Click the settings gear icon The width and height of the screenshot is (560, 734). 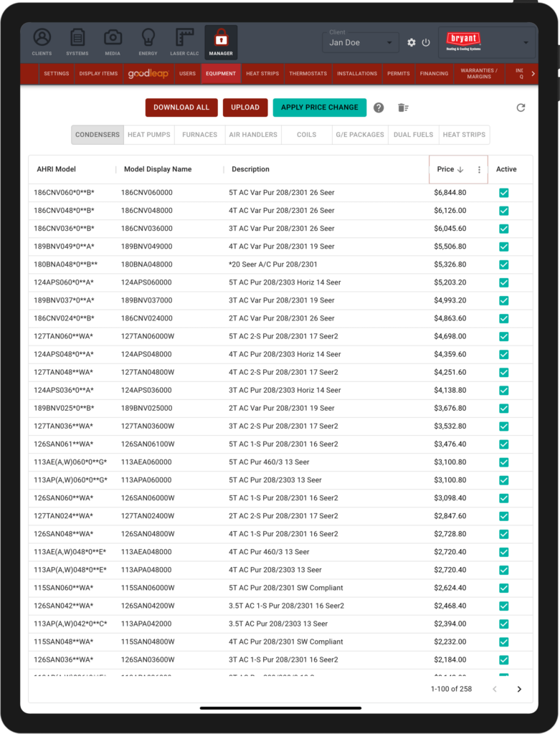pyautogui.click(x=412, y=43)
